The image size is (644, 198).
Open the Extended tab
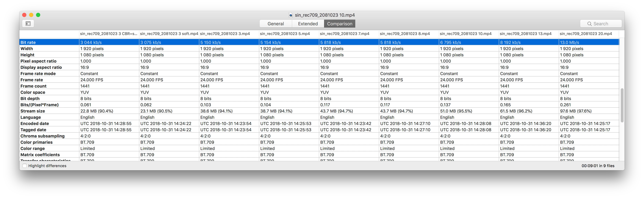(308, 24)
